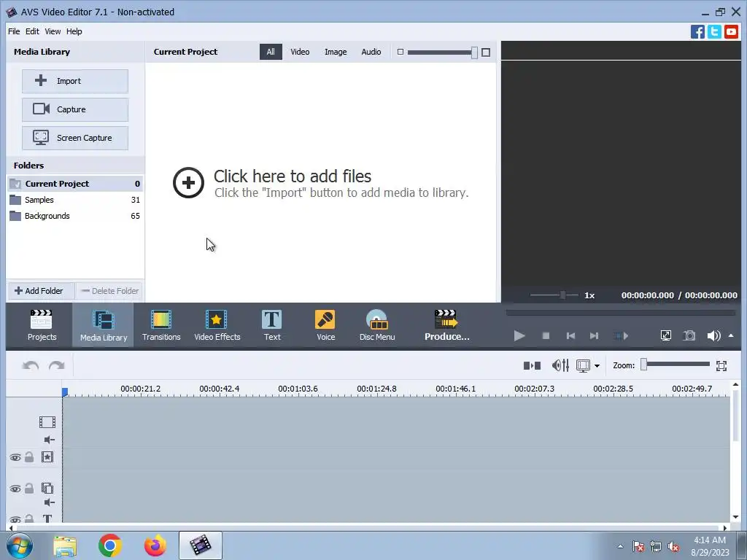
Task: Select the Samples folder
Action: click(75, 200)
